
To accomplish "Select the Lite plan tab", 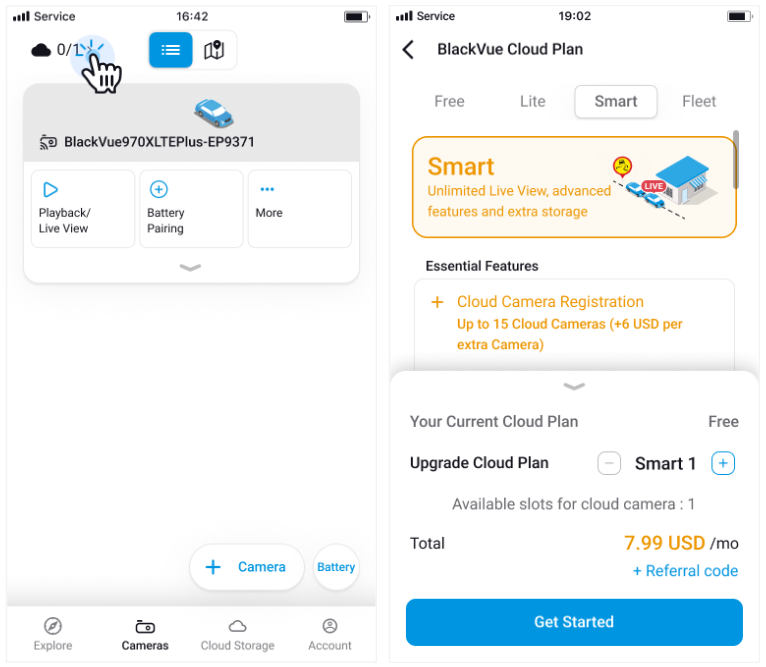I will coord(533,101).
